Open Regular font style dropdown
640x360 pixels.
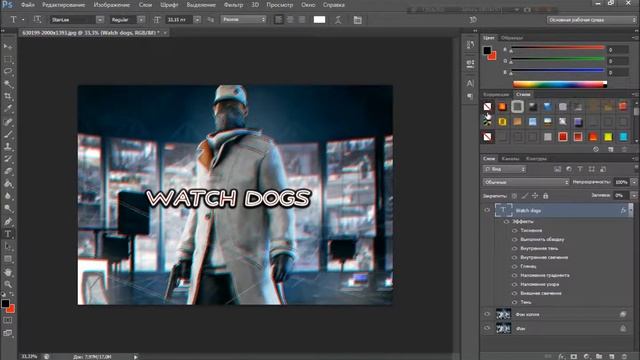141,20
